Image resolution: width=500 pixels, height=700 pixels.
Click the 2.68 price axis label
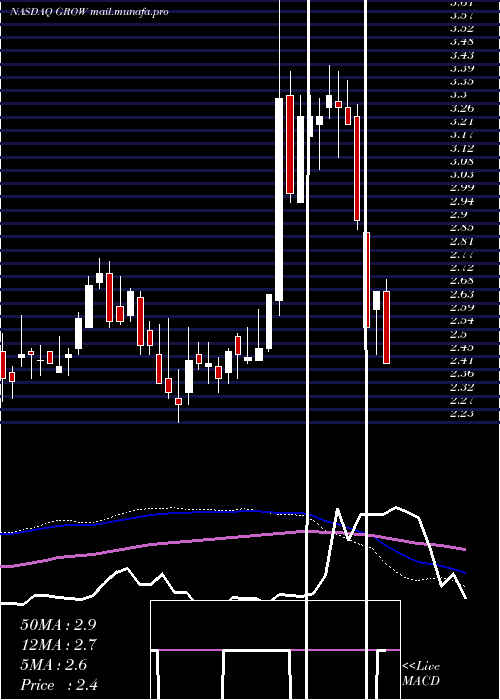point(462,280)
